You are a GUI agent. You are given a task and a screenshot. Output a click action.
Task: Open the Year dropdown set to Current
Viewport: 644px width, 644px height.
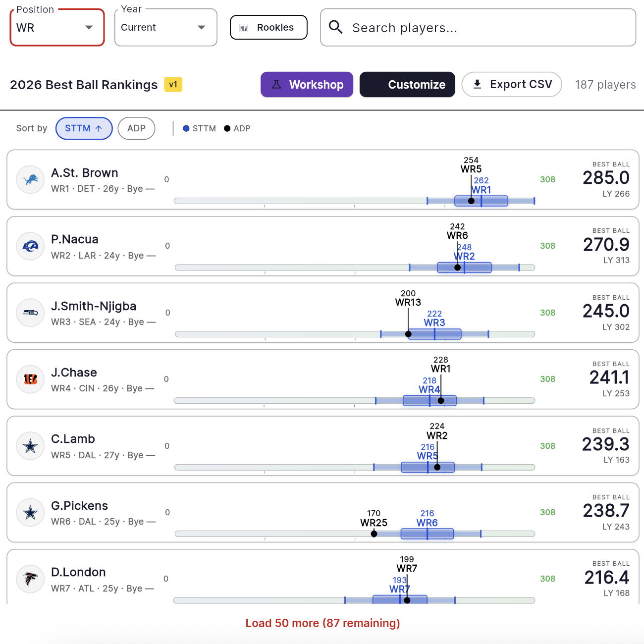166,27
